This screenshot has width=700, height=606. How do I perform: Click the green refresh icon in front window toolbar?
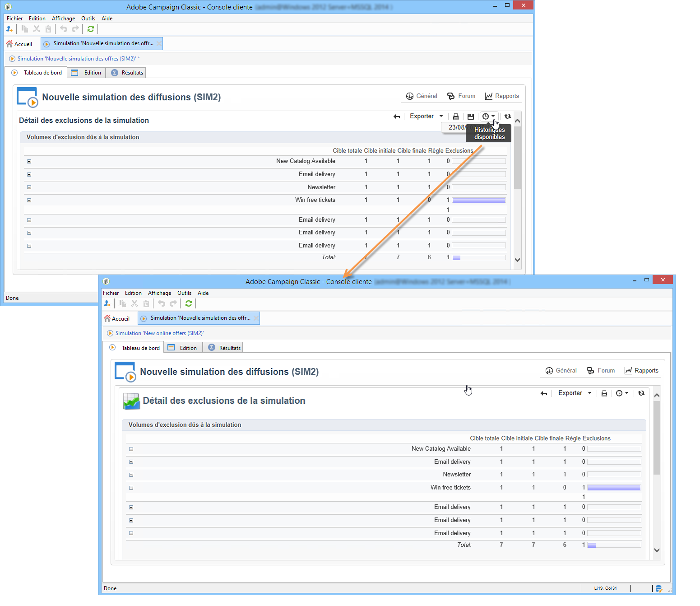click(189, 303)
